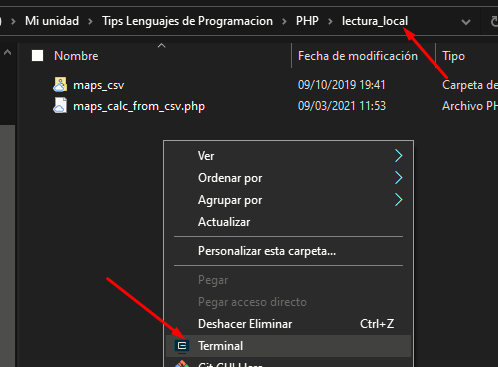The height and width of the screenshot is (367, 498).
Task: Choose Actualizar from the context menu
Action: click(x=289, y=222)
